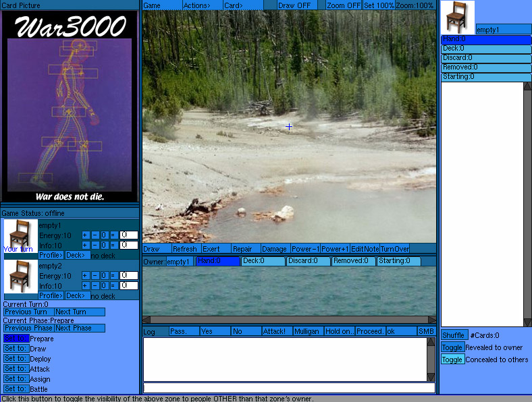532x402 pixels.
Task: Click the Damage action button
Action: (x=275, y=249)
